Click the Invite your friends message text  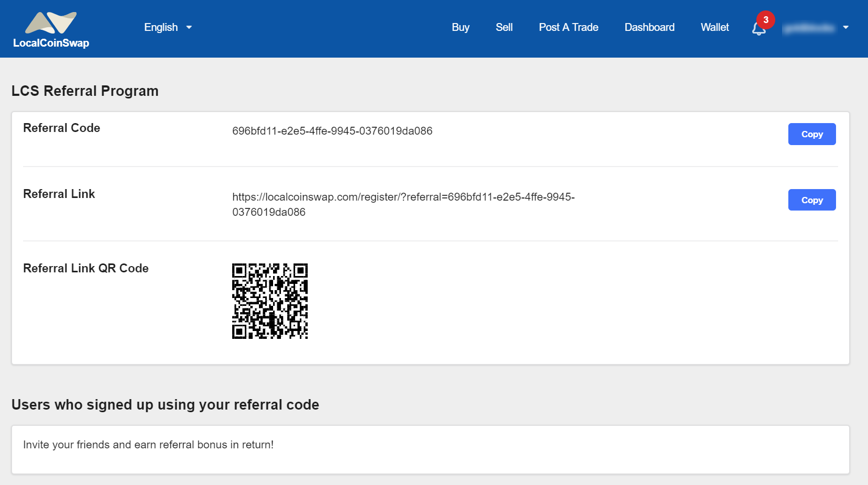coord(148,445)
